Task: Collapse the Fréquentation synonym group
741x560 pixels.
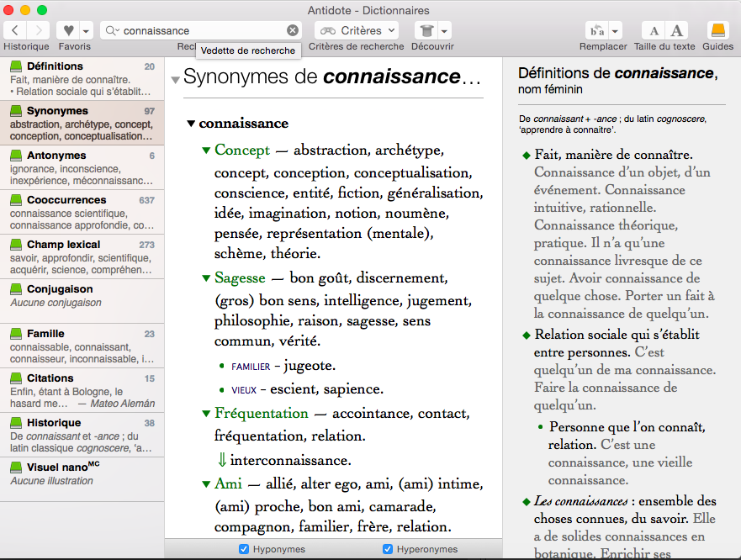Action: 206,414
